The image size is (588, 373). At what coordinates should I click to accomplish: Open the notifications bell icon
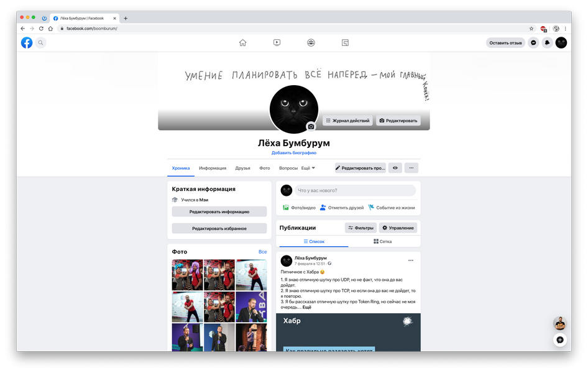pyautogui.click(x=547, y=43)
